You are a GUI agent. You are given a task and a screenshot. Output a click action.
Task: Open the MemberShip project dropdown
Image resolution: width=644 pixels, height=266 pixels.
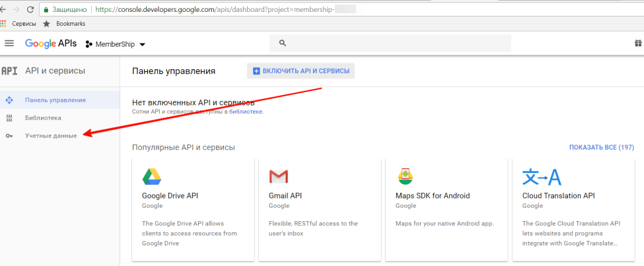click(116, 44)
